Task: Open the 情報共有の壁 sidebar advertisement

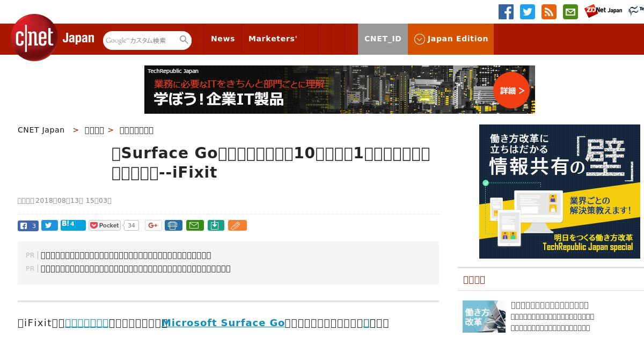Action: click(x=560, y=192)
